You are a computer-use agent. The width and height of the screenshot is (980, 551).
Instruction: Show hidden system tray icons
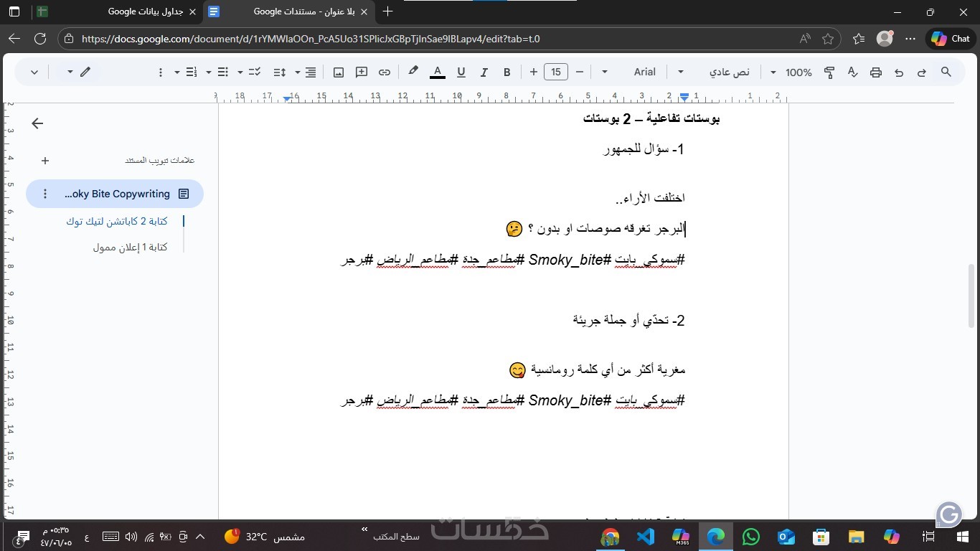coord(200,537)
